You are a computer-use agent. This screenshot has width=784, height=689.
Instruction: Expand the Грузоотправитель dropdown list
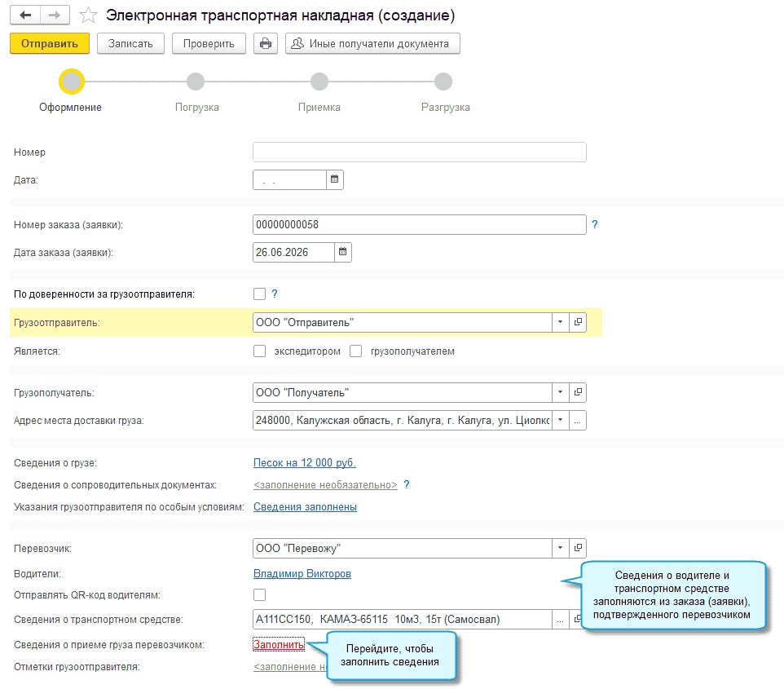[560, 322]
